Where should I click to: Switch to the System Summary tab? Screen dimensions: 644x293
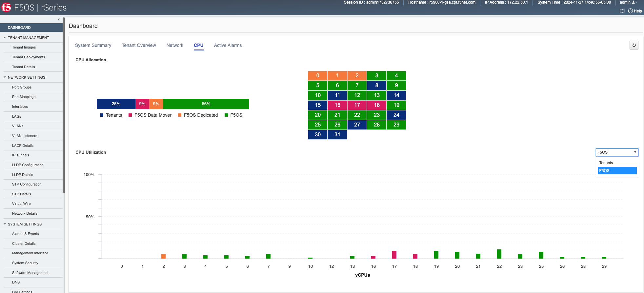tap(93, 45)
